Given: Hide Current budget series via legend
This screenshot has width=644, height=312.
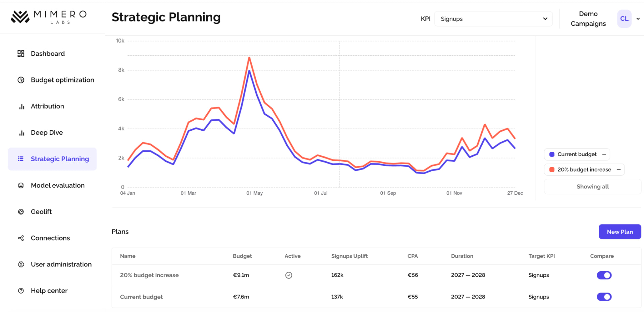Looking at the screenshot, I should pos(577,154).
